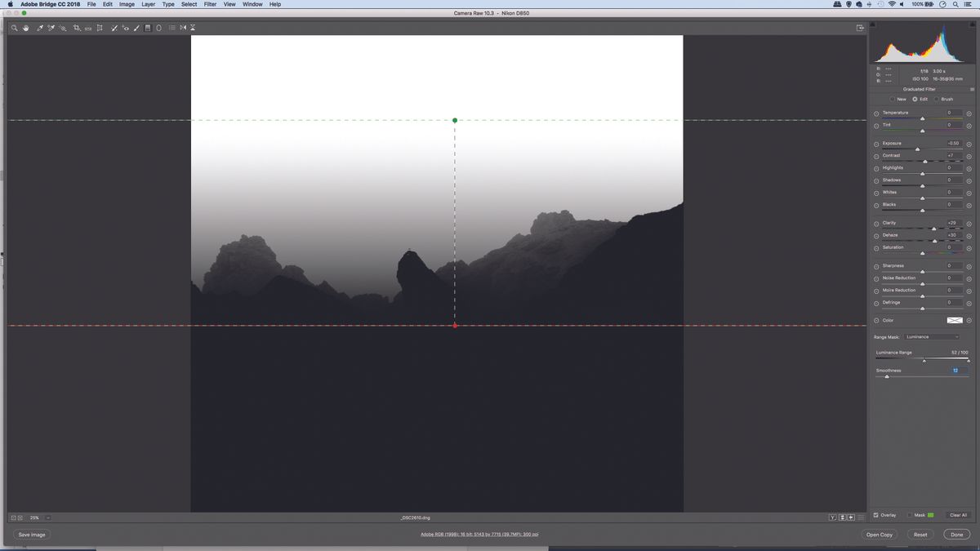The width and height of the screenshot is (980, 551).
Task: Activate the Radial Filter tool
Action: (159, 27)
